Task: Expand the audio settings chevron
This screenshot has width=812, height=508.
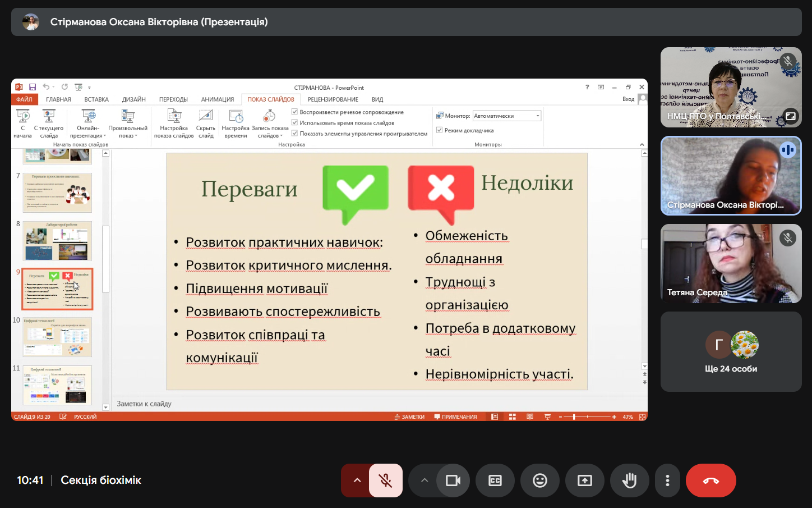Action: pos(357,480)
